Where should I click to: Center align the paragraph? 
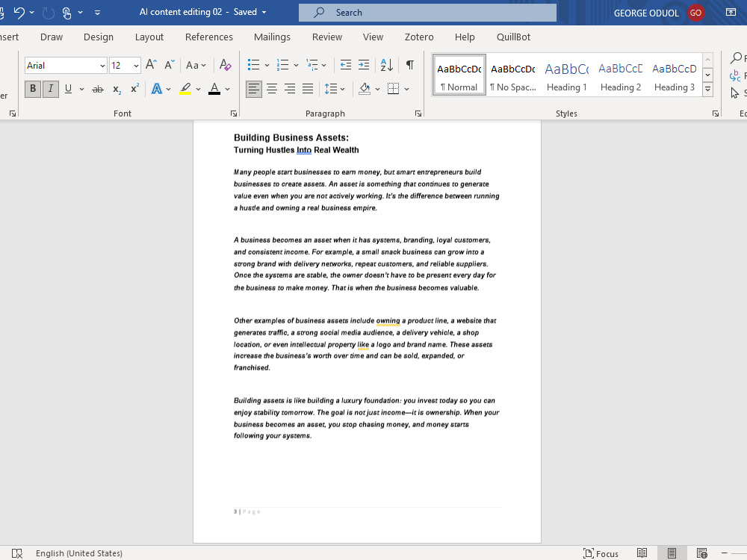click(272, 89)
